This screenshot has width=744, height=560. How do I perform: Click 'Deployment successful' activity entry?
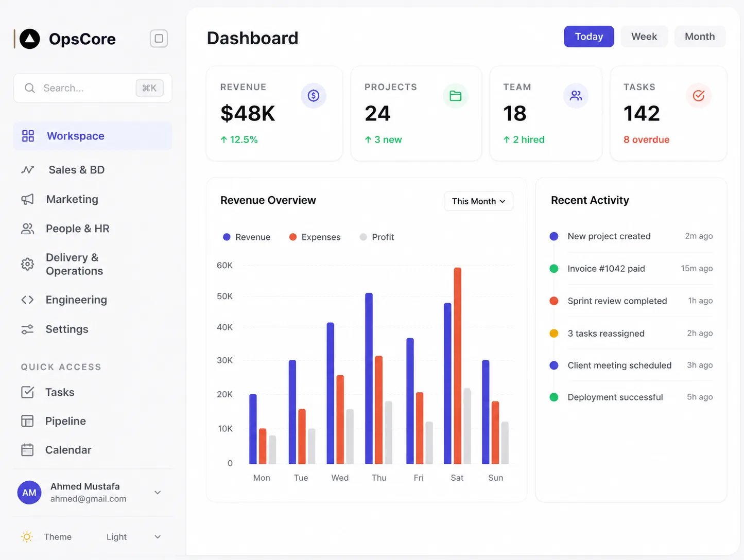click(x=631, y=397)
